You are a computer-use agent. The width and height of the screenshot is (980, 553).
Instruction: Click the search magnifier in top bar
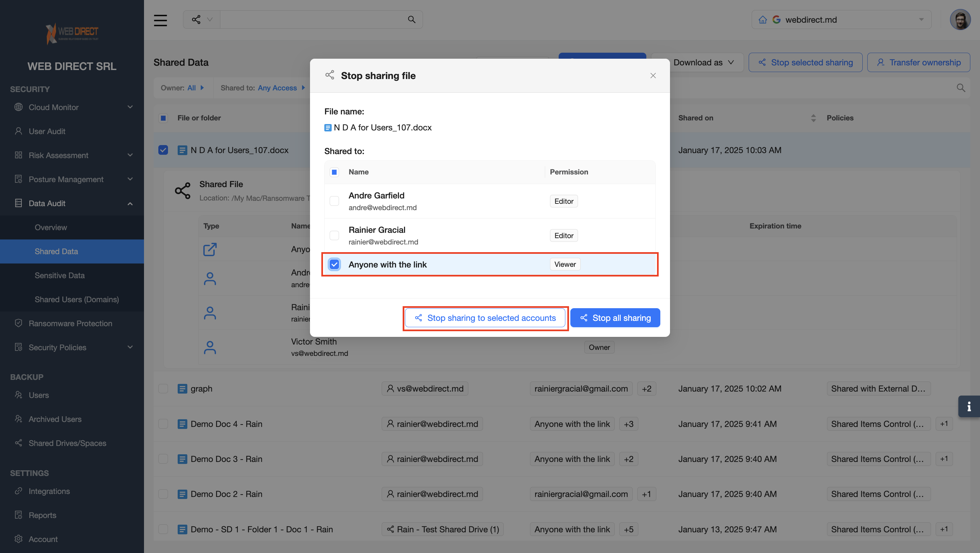[411, 19]
